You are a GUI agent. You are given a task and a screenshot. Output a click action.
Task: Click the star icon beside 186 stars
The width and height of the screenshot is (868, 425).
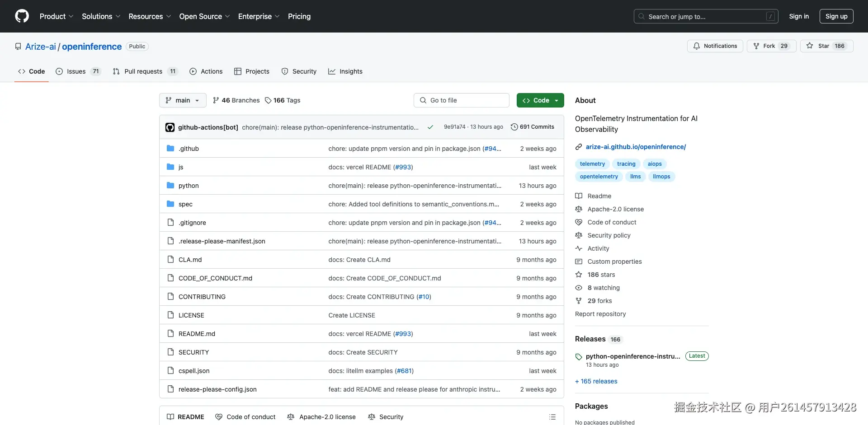[579, 275]
